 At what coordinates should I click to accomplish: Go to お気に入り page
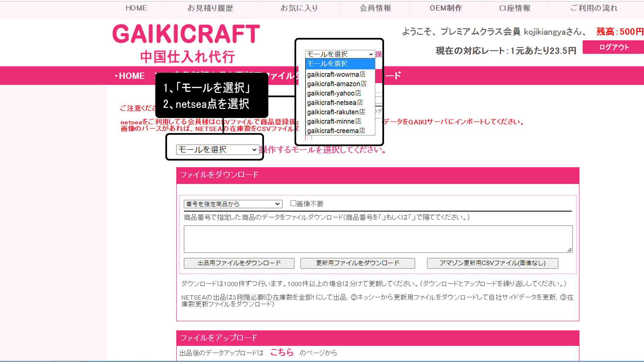tap(299, 8)
